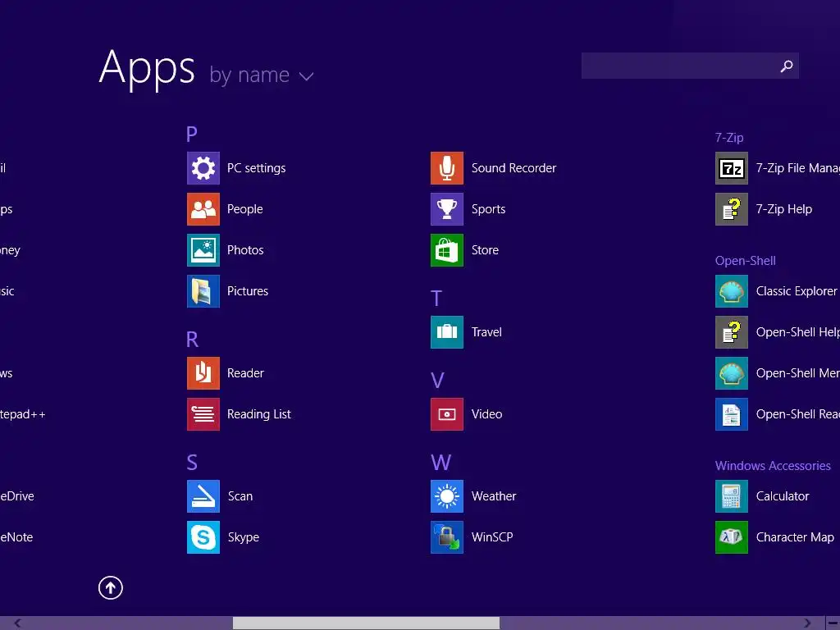The image size is (840, 630).
Task: Jump via the letter P header
Action: (192, 134)
